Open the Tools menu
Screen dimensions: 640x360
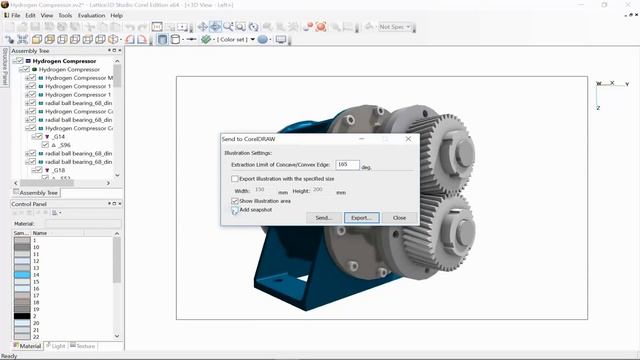65,15
